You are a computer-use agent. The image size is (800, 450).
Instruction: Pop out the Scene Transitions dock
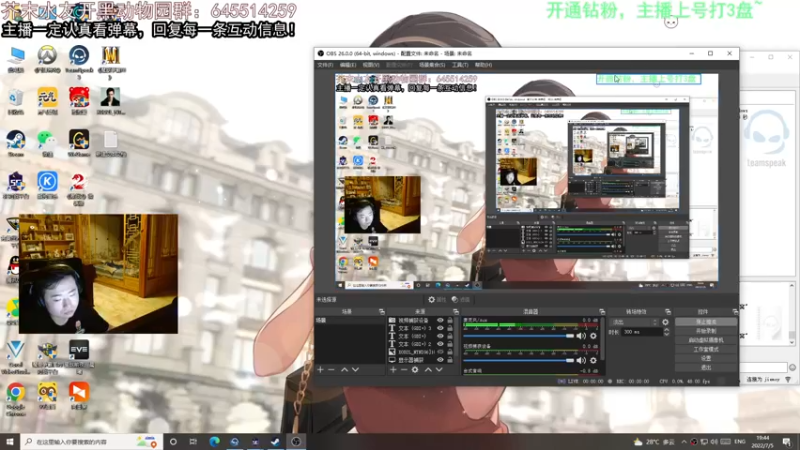coord(668,311)
